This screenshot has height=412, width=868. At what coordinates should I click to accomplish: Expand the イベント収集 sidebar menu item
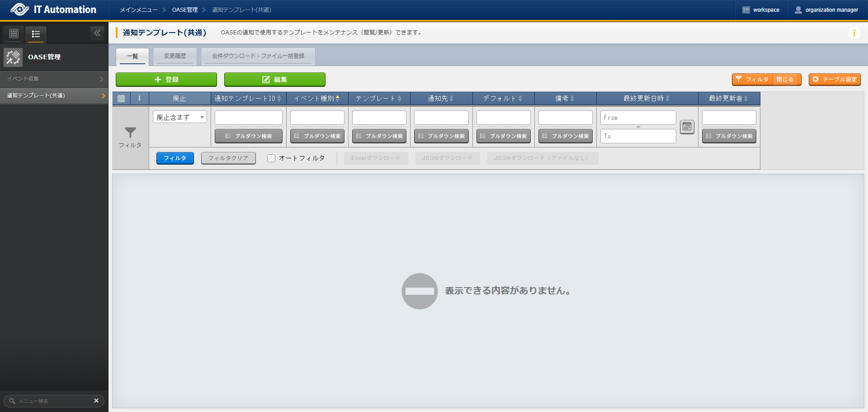coord(54,79)
